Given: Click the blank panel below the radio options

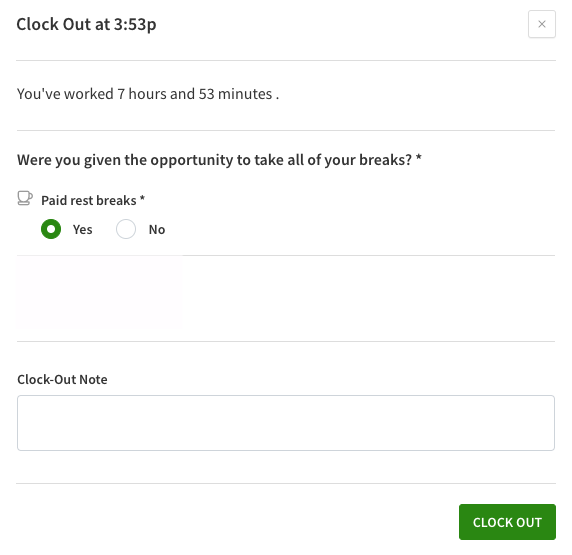Looking at the screenshot, I should click(99, 292).
